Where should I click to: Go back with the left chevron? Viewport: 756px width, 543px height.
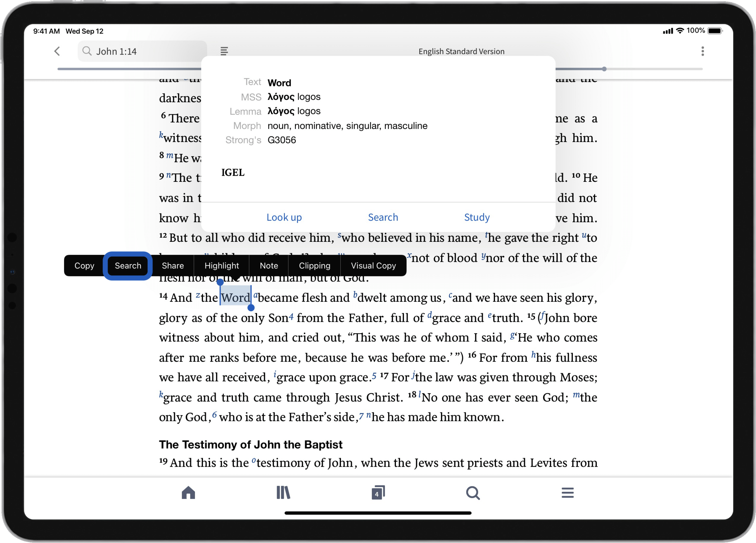(x=57, y=51)
